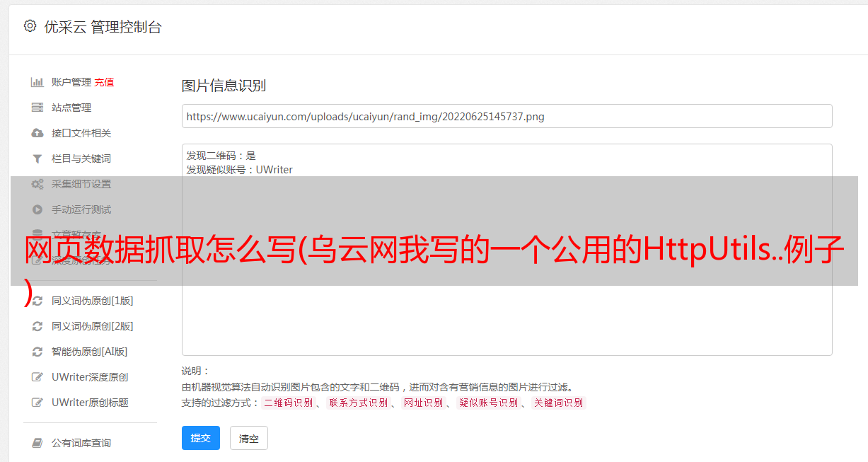Click the 二维码识别 tag
This screenshot has width=868, height=462.
click(288, 403)
